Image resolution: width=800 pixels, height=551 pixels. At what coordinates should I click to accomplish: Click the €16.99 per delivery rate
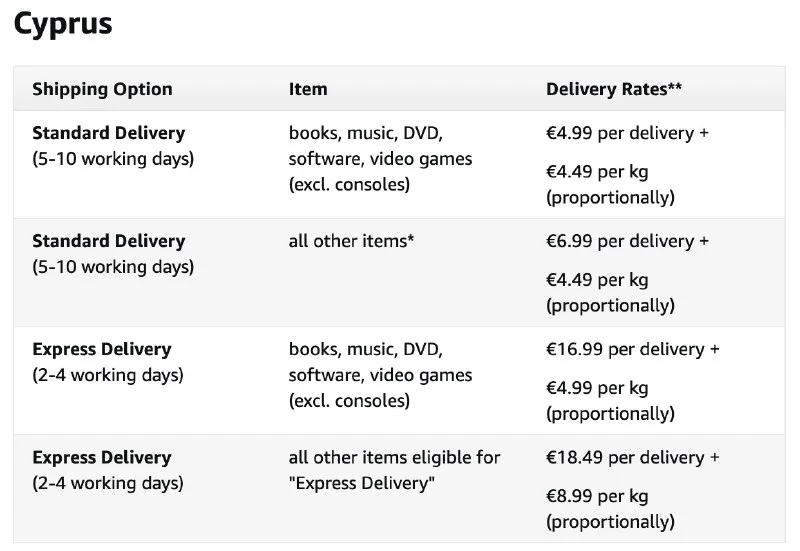(632, 349)
